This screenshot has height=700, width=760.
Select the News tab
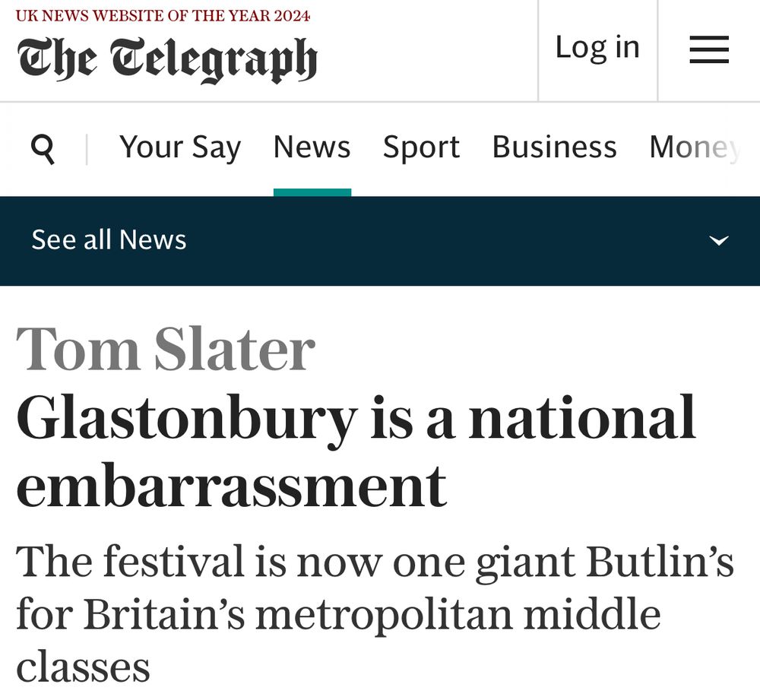click(312, 147)
